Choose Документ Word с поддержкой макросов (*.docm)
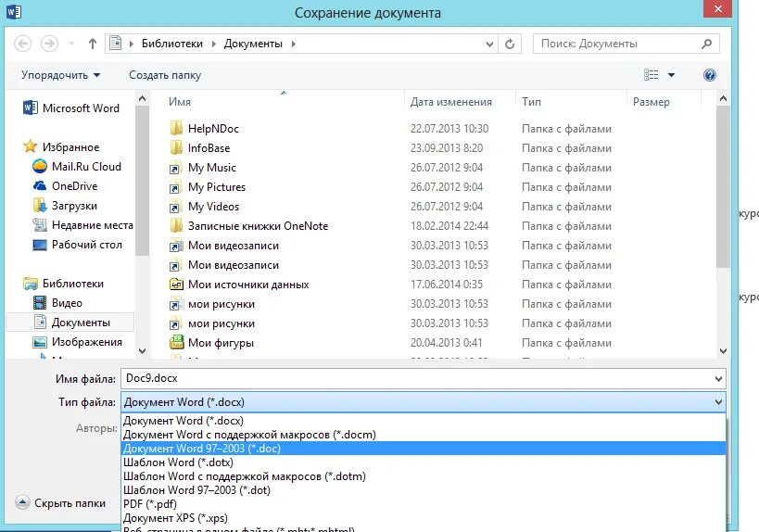Viewport: 759px width, 532px height. (x=424, y=435)
